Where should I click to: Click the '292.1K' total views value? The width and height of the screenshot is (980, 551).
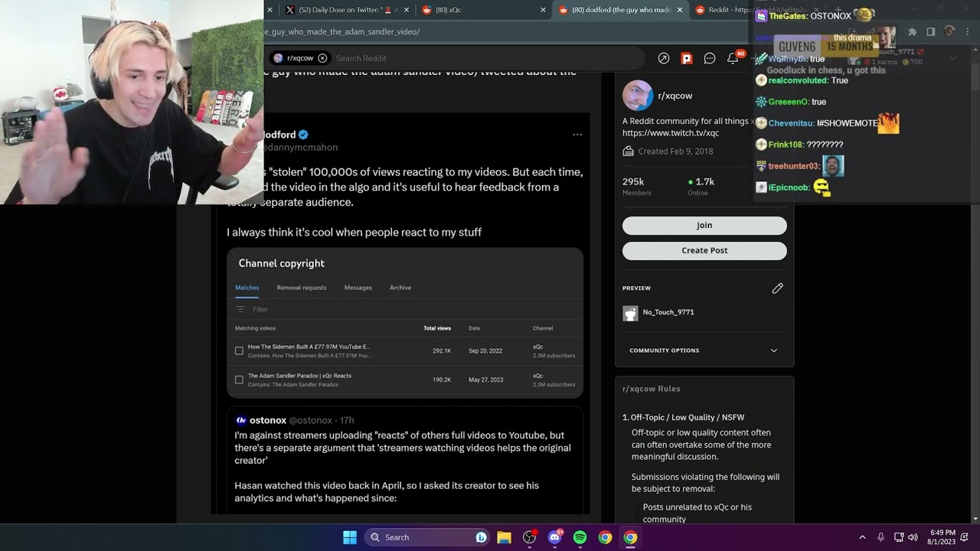pyautogui.click(x=442, y=350)
